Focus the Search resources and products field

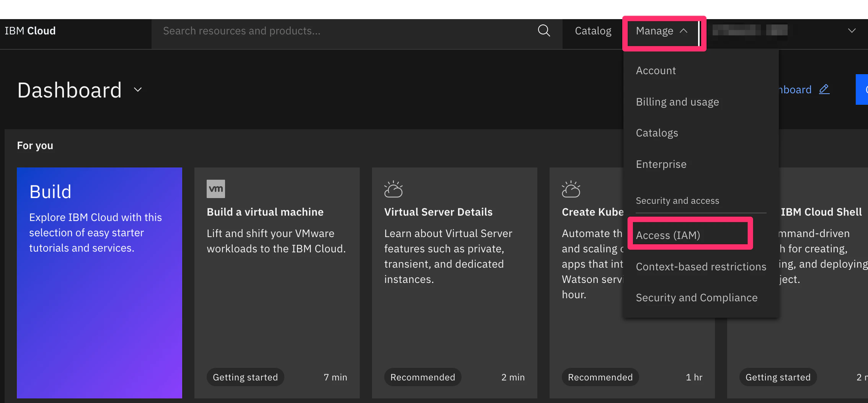(x=344, y=31)
